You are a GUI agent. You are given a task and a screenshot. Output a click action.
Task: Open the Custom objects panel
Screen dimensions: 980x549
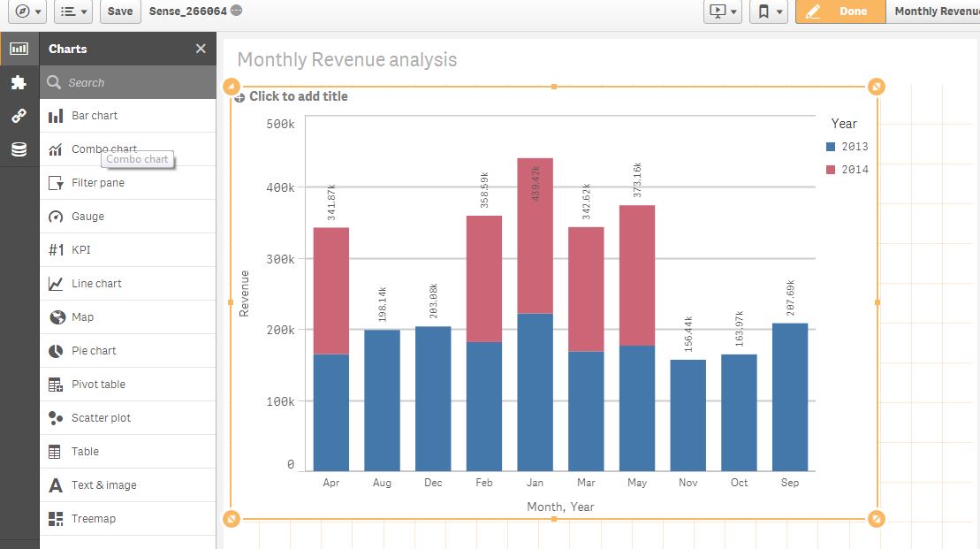point(18,82)
